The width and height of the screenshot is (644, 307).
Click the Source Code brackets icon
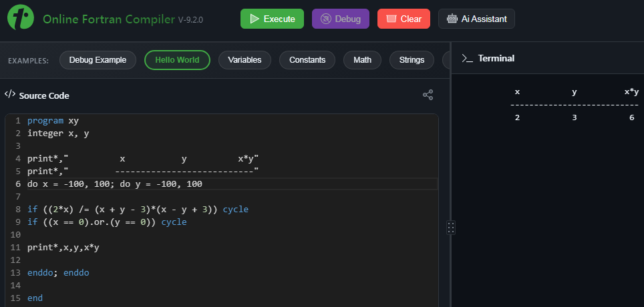(x=10, y=95)
